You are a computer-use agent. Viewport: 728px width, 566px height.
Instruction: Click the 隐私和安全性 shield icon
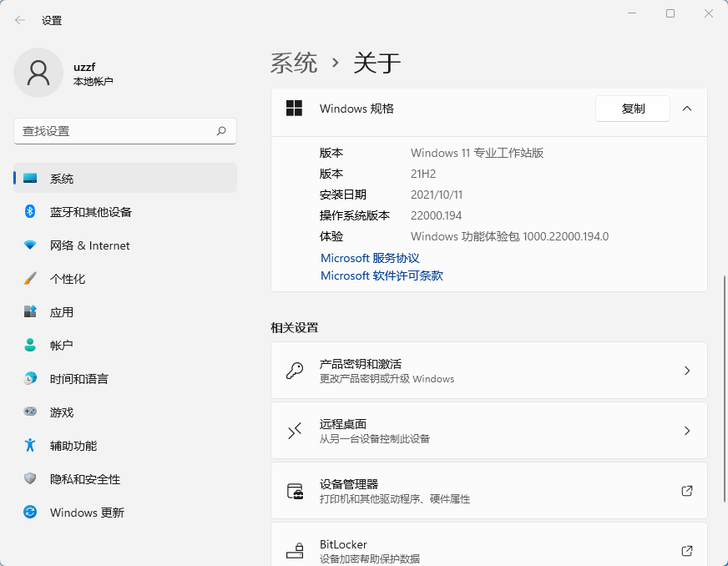(30, 479)
